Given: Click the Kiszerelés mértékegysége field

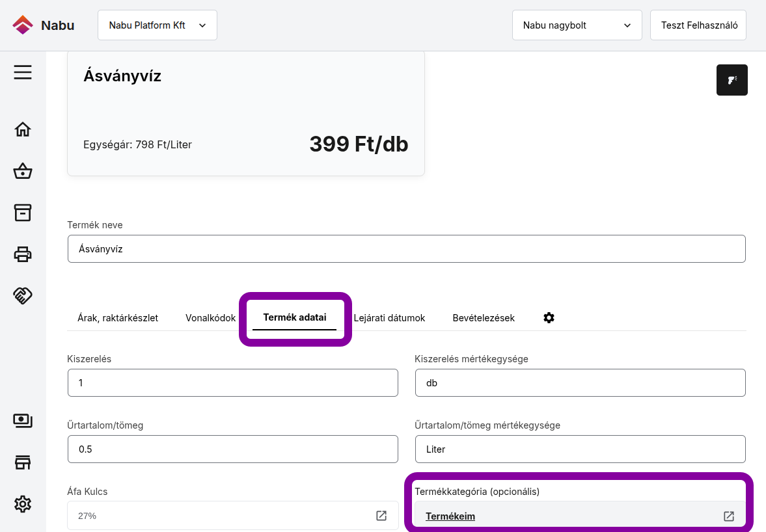Looking at the screenshot, I should [581, 382].
